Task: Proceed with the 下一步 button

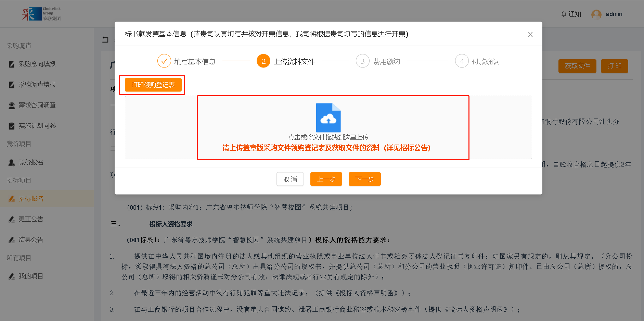Action: pos(364,179)
